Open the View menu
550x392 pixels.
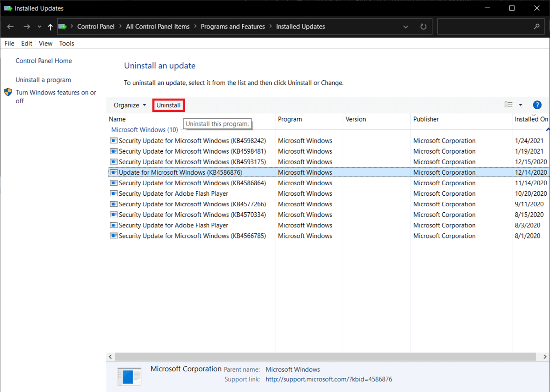coord(45,43)
